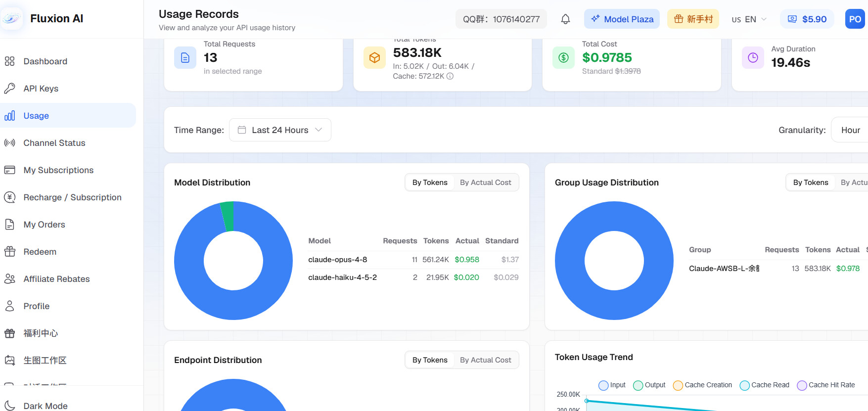Click the 19.46s average duration value
868x411 pixels.
(791, 62)
